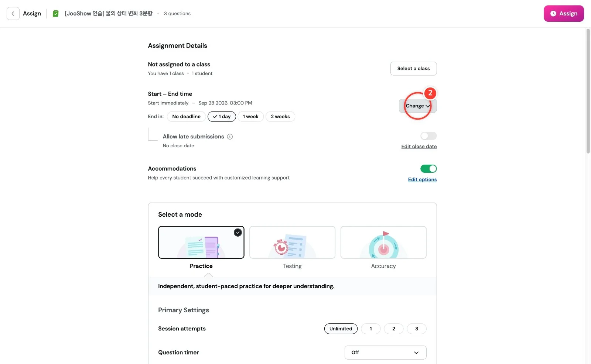Click the '1 student' text
591x364 pixels.
tap(202, 73)
